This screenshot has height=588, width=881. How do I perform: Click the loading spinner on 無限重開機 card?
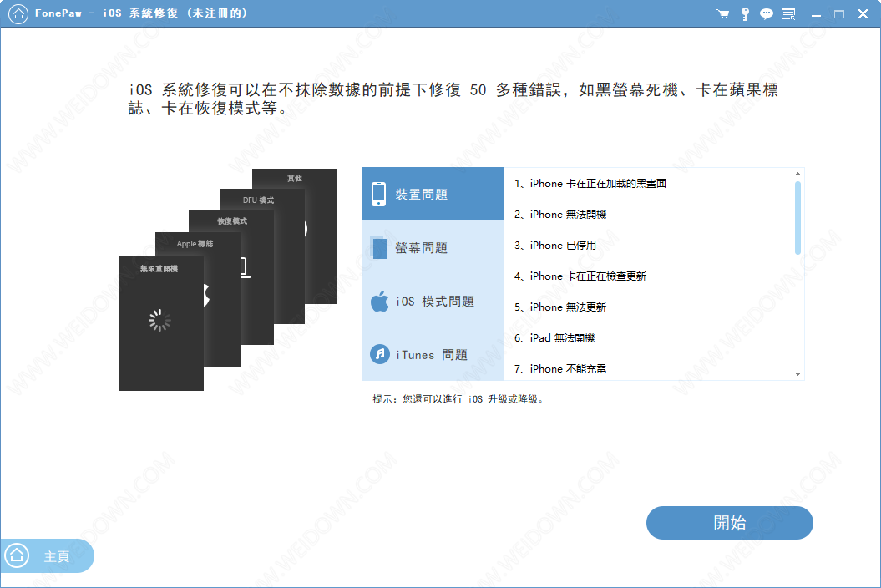tap(159, 321)
